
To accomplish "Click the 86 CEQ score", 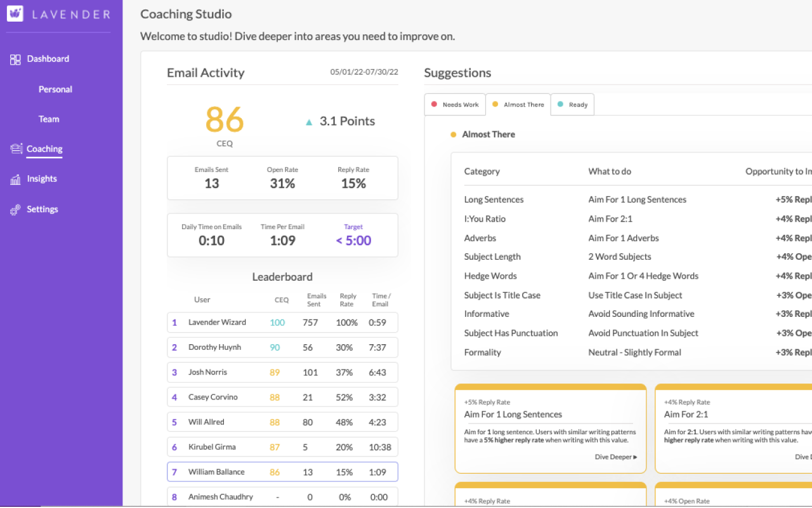I will pyautogui.click(x=225, y=119).
